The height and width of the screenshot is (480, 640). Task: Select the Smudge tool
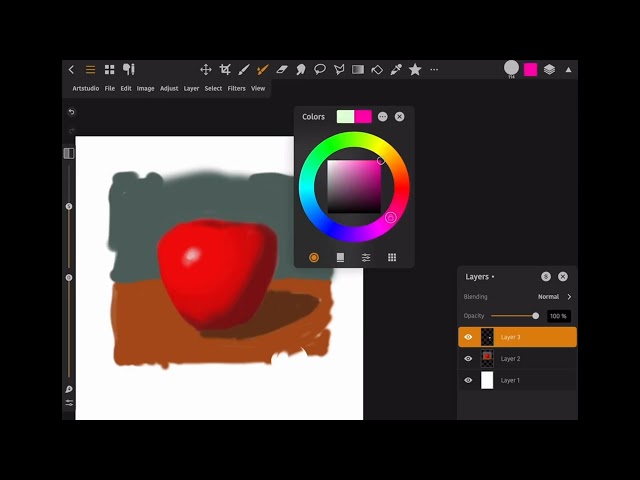(x=301, y=69)
